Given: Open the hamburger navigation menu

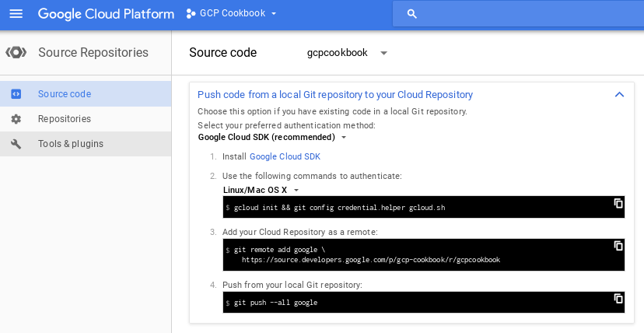Looking at the screenshot, I should point(16,13).
